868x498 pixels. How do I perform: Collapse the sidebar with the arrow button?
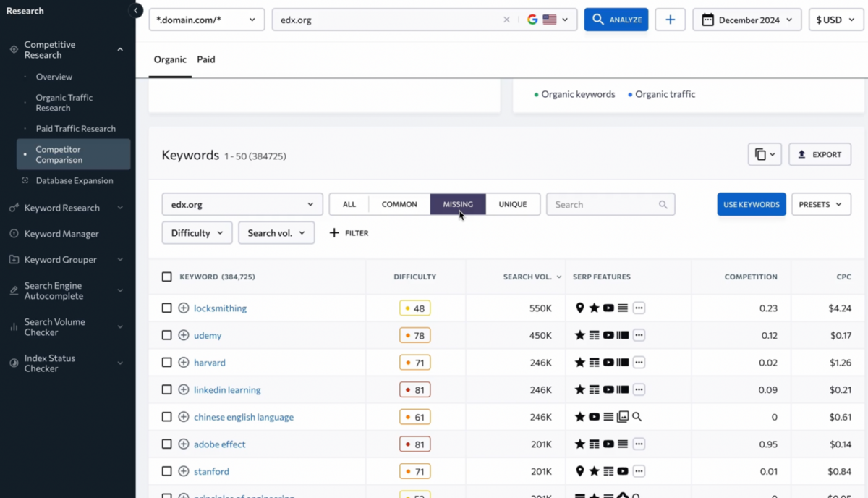coord(135,11)
